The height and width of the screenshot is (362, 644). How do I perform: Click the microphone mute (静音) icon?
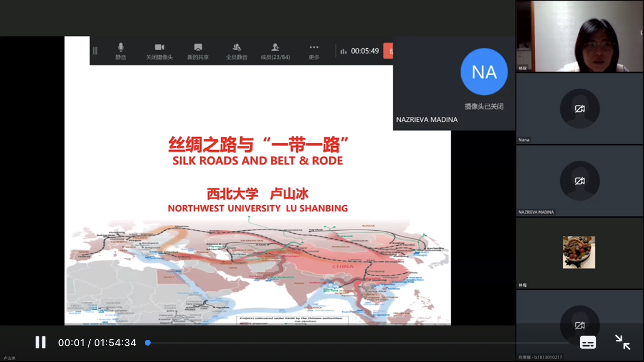pos(121,47)
